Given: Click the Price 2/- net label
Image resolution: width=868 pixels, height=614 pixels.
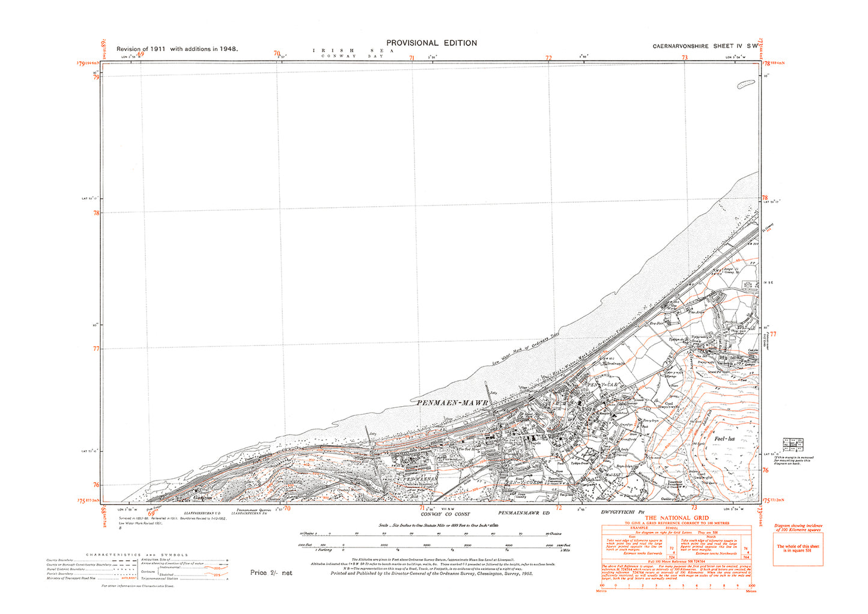Looking at the screenshot, I should pyautogui.click(x=272, y=573).
